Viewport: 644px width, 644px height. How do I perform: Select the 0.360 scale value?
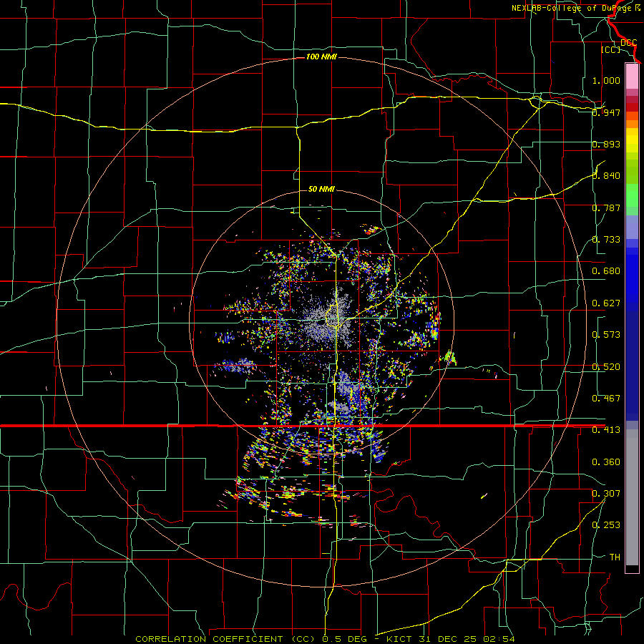pyautogui.click(x=606, y=462)
